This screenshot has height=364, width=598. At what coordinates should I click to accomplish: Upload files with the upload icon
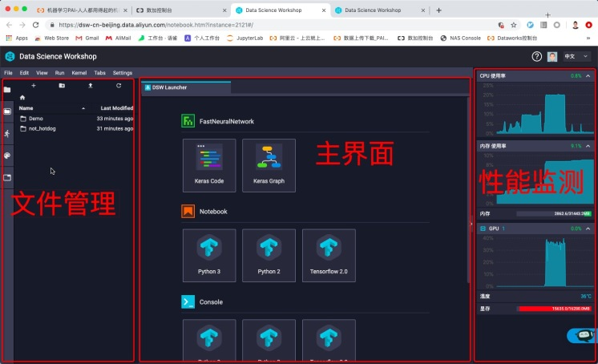(x=91, y=86)
